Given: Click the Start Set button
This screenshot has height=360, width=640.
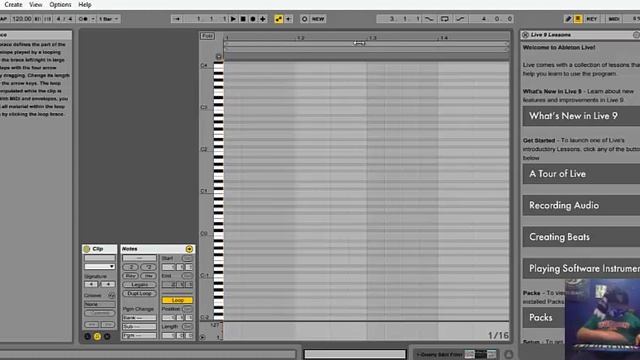Looking at the screenshot, I should tap(187, 258).
